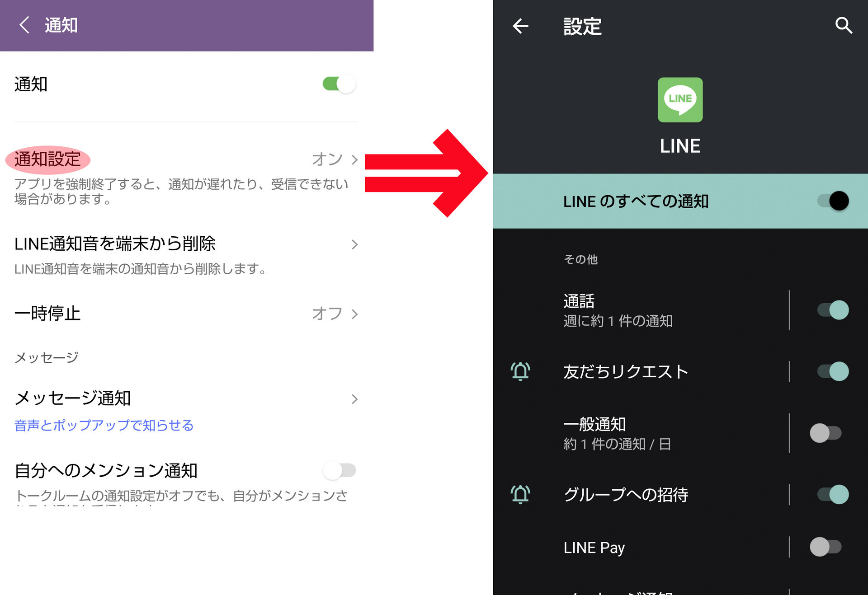
Task: Enable the 一般通知 switch
Action: click(x=826, y=433)
